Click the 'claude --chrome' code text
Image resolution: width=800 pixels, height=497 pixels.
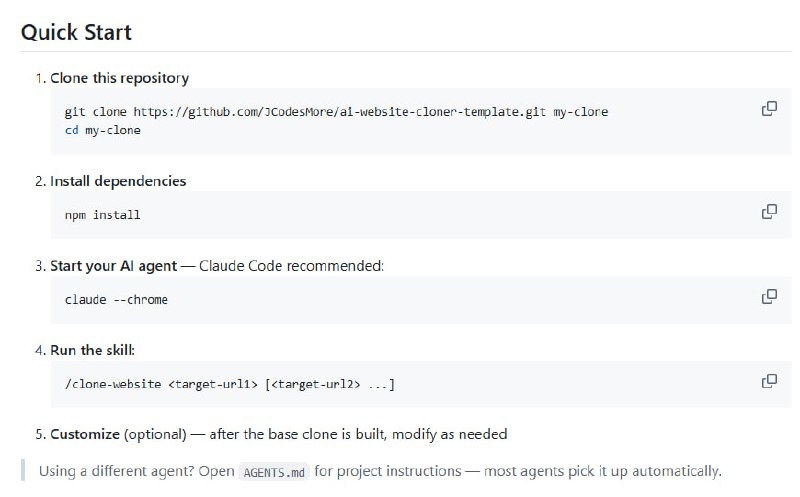click(116, 300)
